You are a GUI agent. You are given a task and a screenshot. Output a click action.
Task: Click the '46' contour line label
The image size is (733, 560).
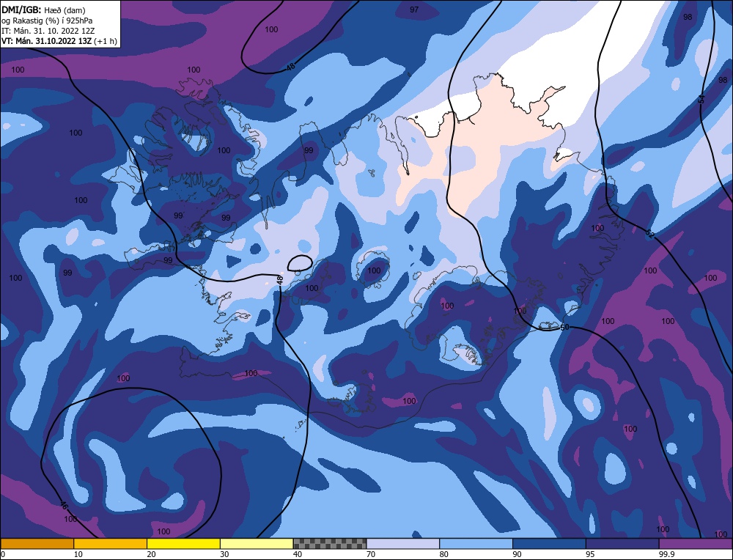[x=64, y=505]
